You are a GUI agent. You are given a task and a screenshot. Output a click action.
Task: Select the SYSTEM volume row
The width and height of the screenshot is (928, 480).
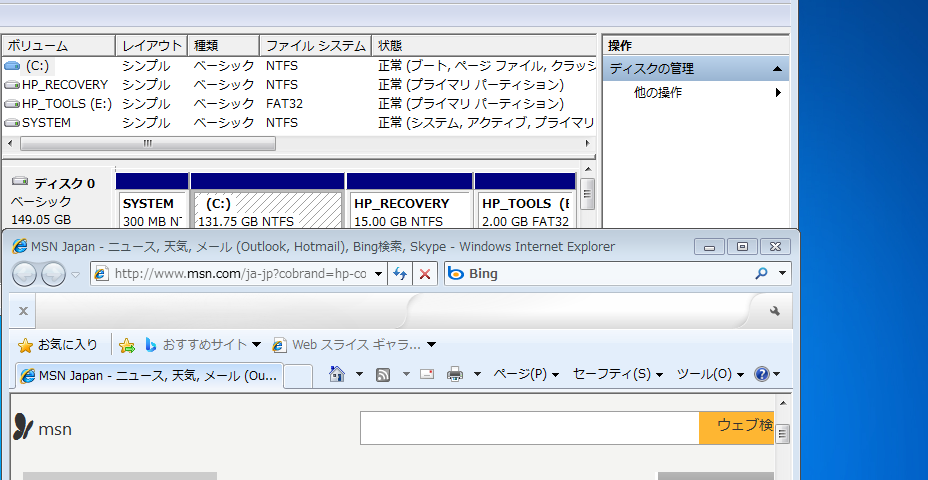point(299,123)
